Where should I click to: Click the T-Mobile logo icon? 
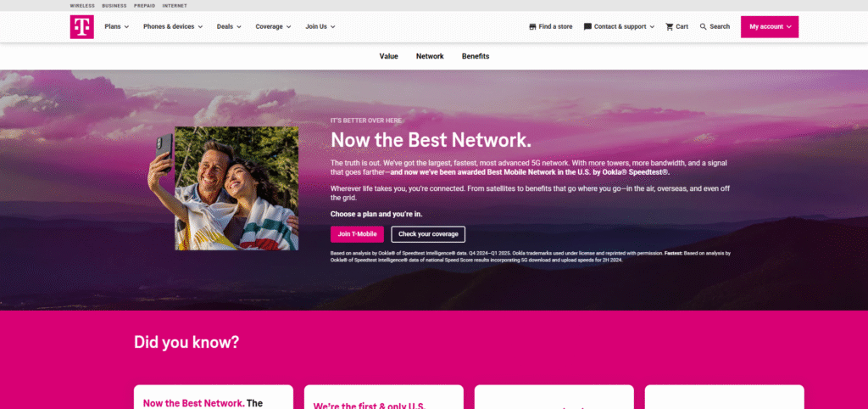point(82,26)
